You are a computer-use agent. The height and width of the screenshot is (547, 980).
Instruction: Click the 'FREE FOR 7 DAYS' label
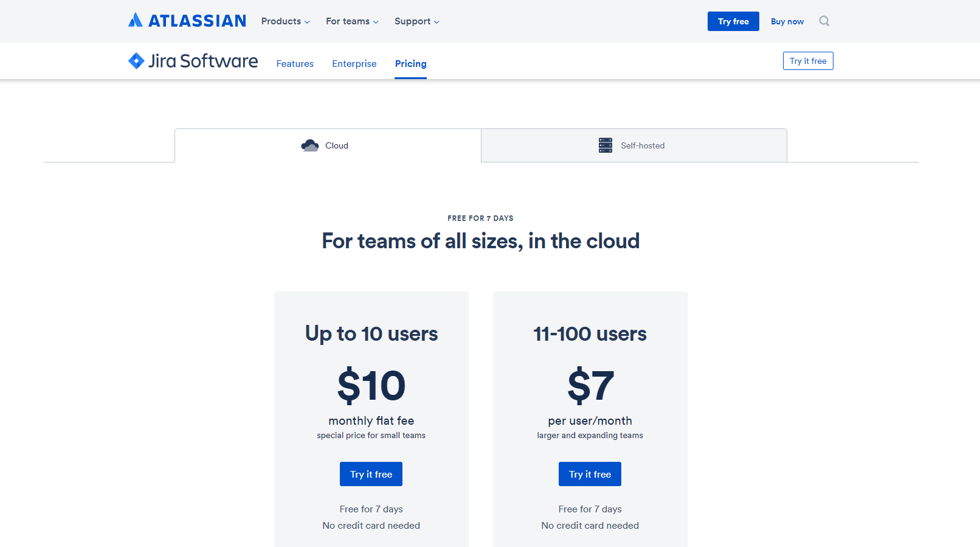tap(480, 218)
